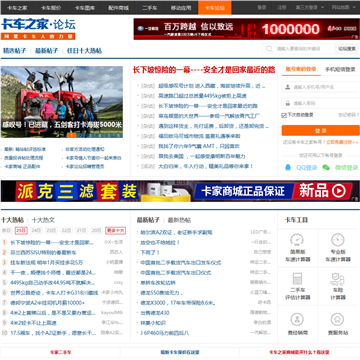Click the 查服务站 house icon
The height and width of the screenshot is (360, 360).
click(338, 319)
